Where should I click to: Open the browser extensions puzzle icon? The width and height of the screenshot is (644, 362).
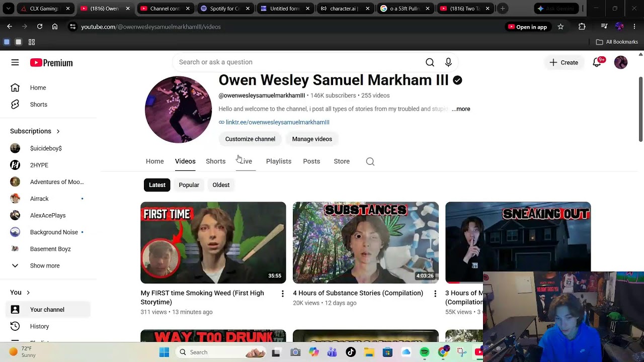582,27
